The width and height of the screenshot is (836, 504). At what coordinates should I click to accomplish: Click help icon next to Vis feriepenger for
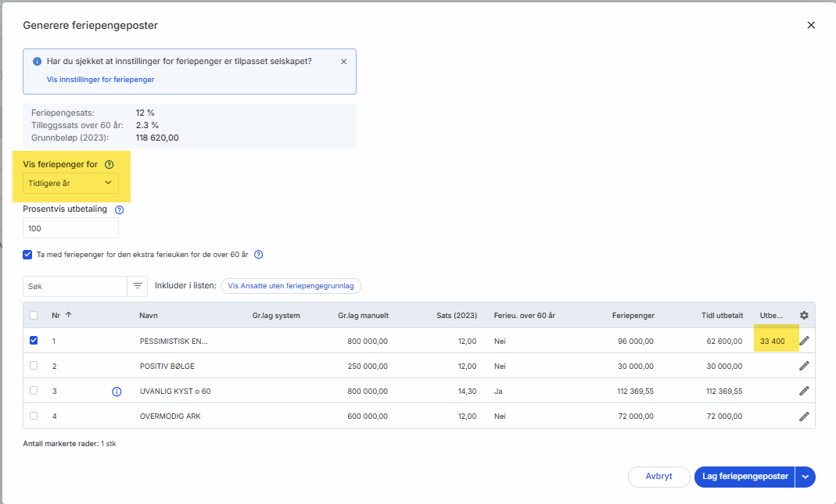pos(109,165)
